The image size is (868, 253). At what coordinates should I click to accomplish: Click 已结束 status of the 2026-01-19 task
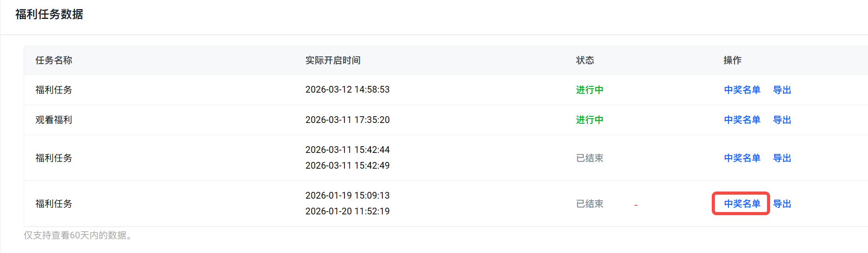[589, 204]
